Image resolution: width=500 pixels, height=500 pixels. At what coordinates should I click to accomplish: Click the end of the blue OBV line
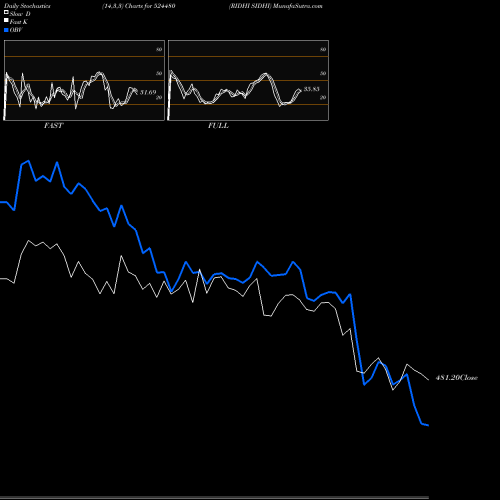(428, 425)
